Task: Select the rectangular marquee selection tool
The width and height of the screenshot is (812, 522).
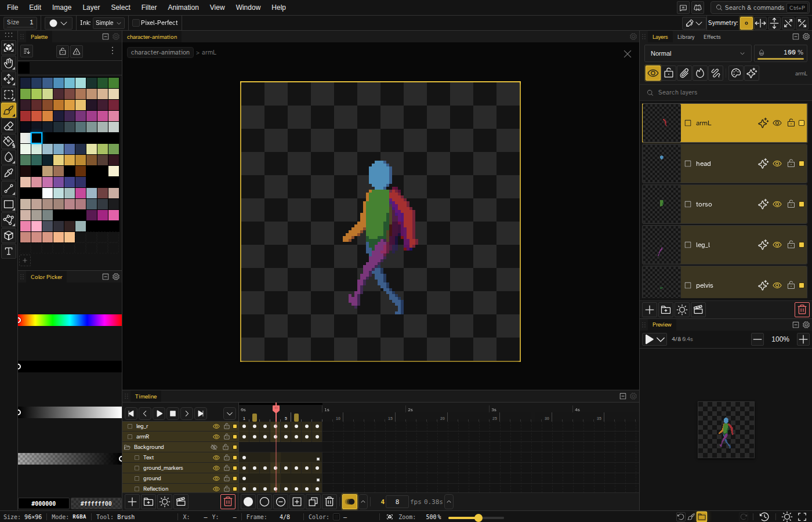Action: click(x=9, y=95)
